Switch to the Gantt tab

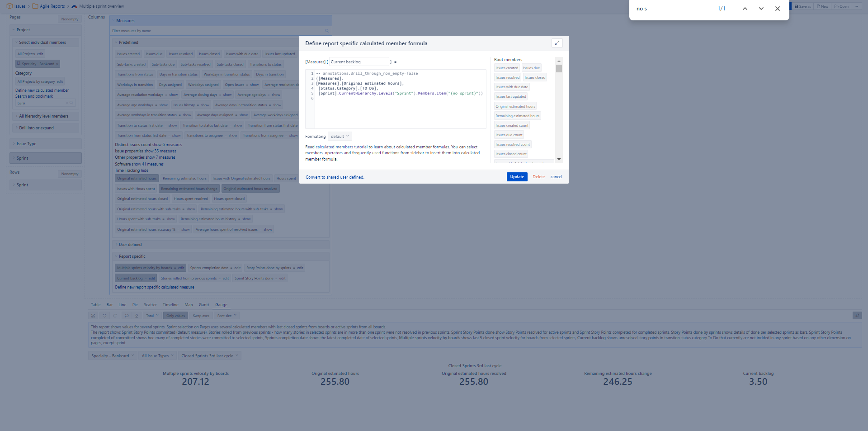tap(204, 305)
